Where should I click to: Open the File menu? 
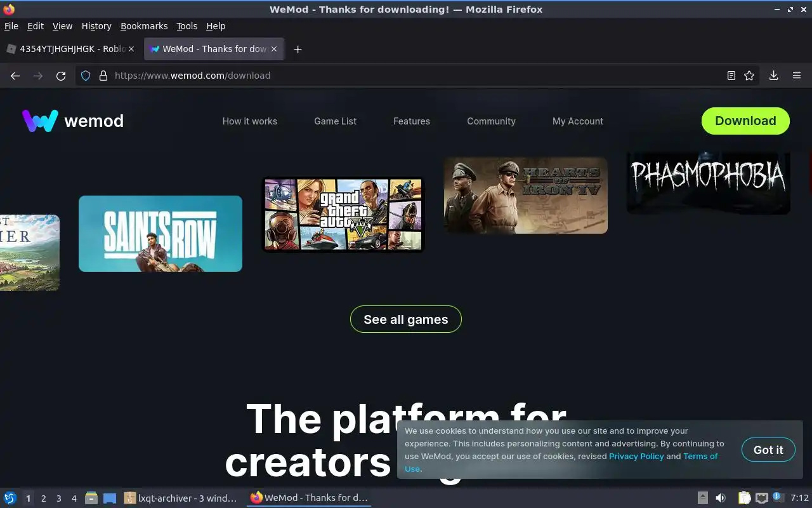coord(11,26)
